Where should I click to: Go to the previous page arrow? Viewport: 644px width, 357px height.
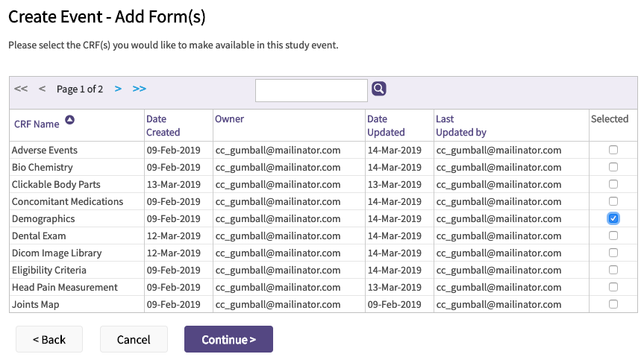[x=42, y=89]
